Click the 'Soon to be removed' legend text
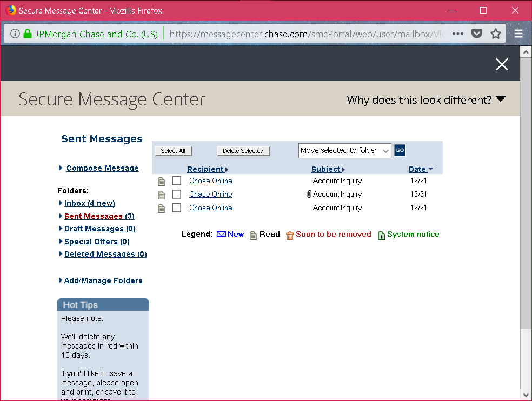Image resolution: width=532 pixels, height=401 pixels. pos(334,234)
